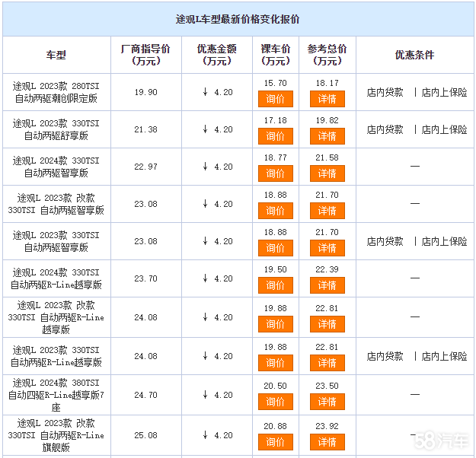Click guide price 19.90
476x458 pixels.
[x=145, y=92]
